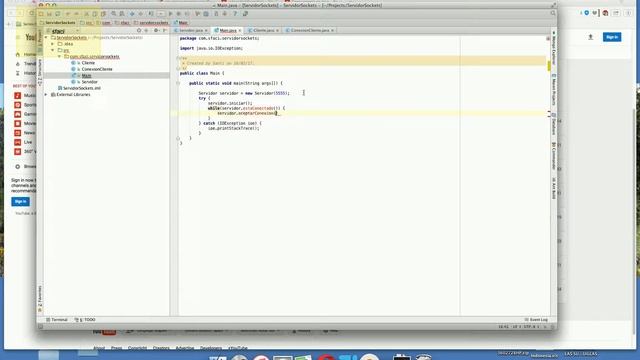Click the scroll-from-source target icon
The width and height of the screenshot is (640, 360).
point(139,31)
